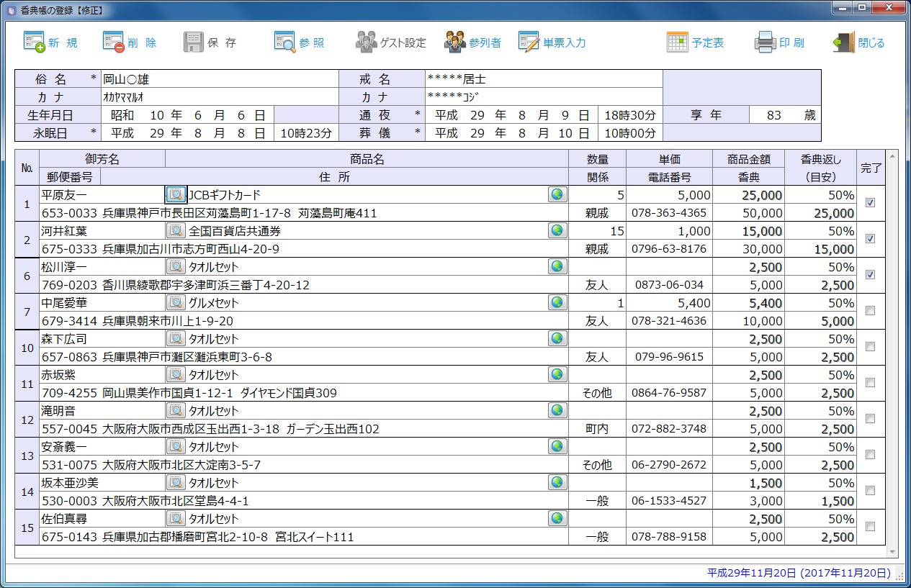Click globe map icon in 河井紅葉 row
The image size is (911, 588).
click(557, 230)
